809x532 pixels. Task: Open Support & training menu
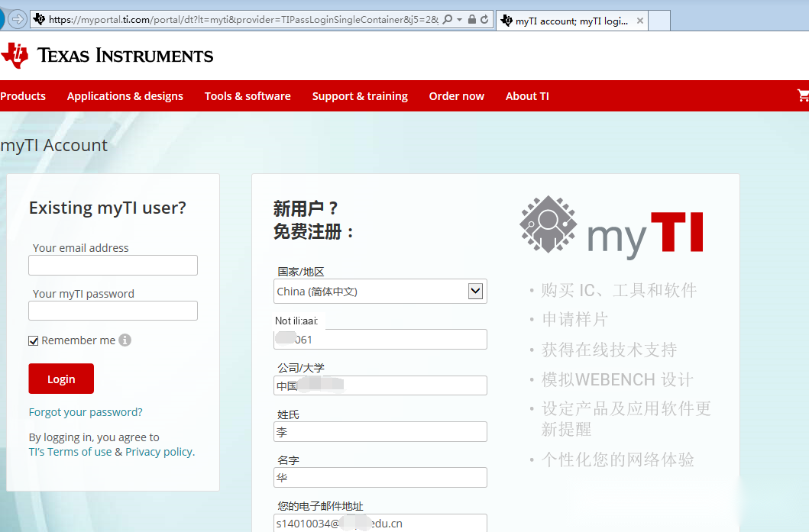tap(360, 96)
